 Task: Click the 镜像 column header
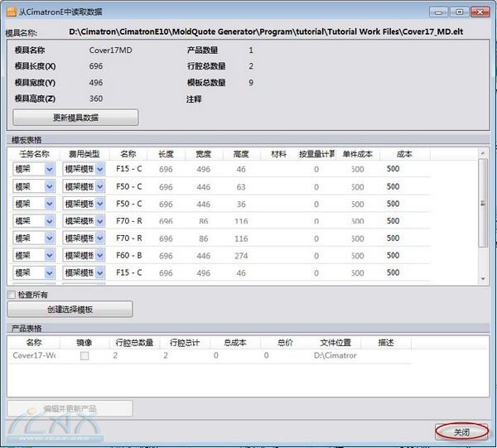tap(84, 343)
